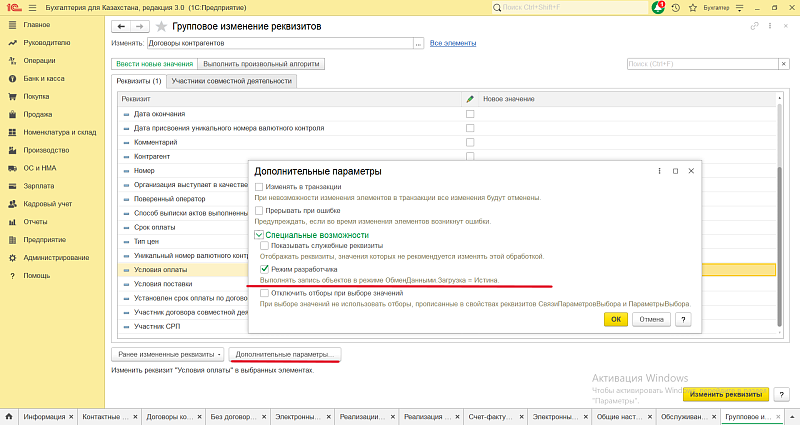
Task: Enable Изменять в транзакции checkbox
Action: [x=259, y=187]
